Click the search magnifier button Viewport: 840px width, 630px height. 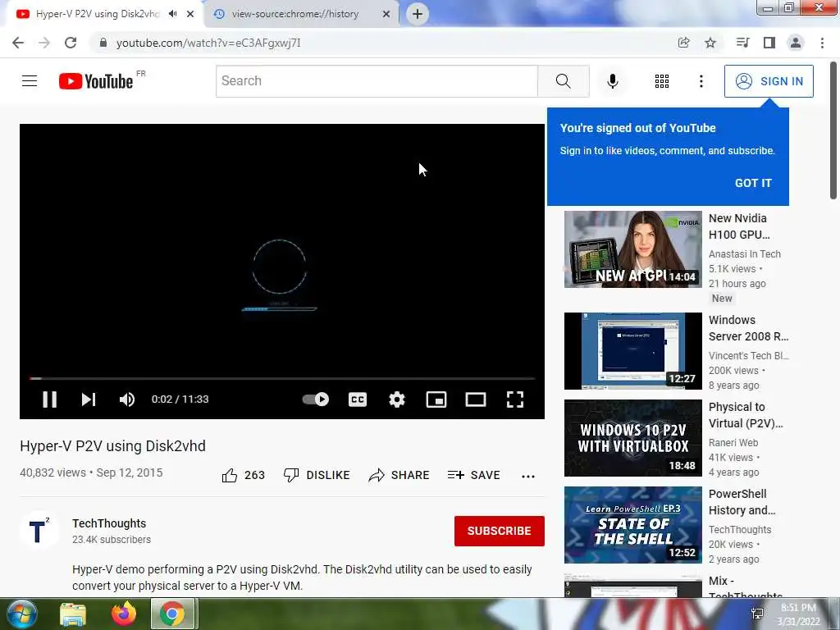pyautogui.click(x=563, y=81)
